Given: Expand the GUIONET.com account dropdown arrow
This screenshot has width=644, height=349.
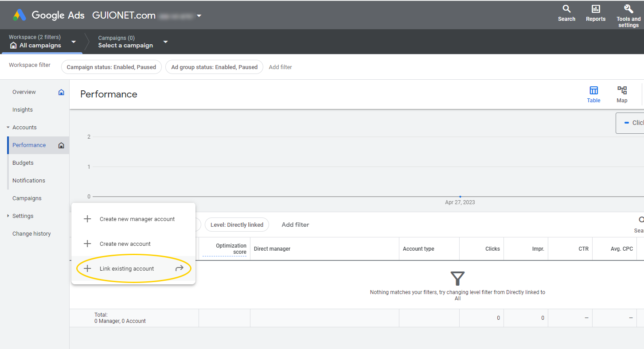Looking at the screenshot, I should tap(199, 16).
